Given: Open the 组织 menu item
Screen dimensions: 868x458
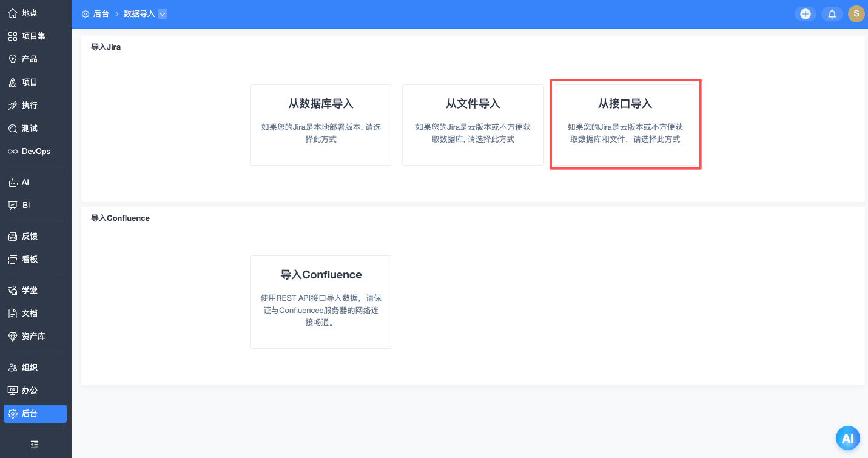Looking at the screenshot, I should (x=29, y=367).
